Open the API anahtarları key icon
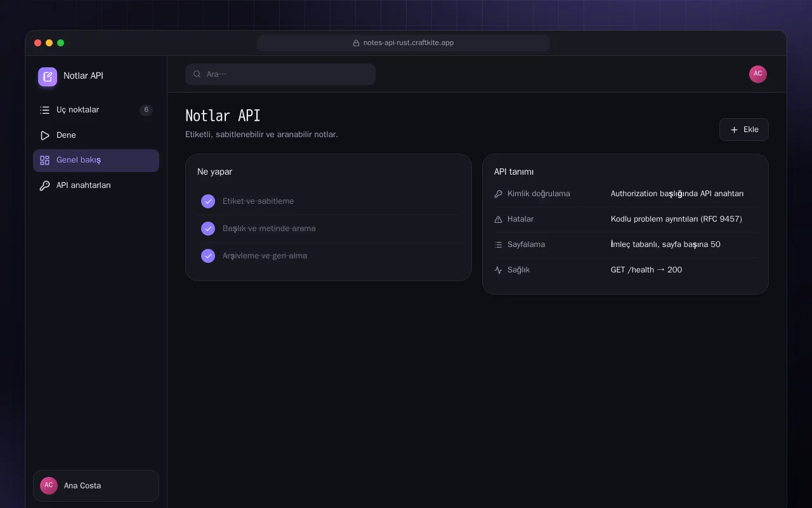This screenshot has height=508, width=812. pos(44,186)
